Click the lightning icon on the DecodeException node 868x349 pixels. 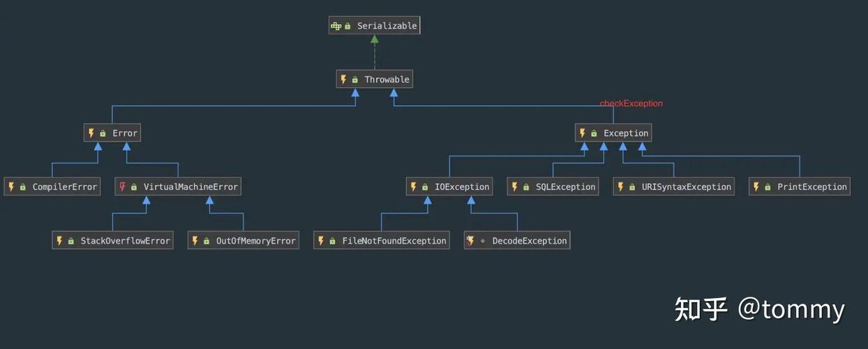pos(470,241)
